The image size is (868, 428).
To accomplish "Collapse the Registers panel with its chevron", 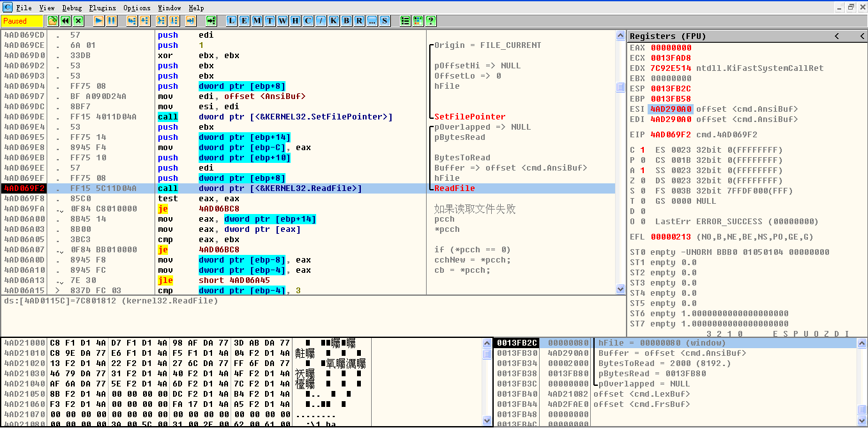I will 837,36.
